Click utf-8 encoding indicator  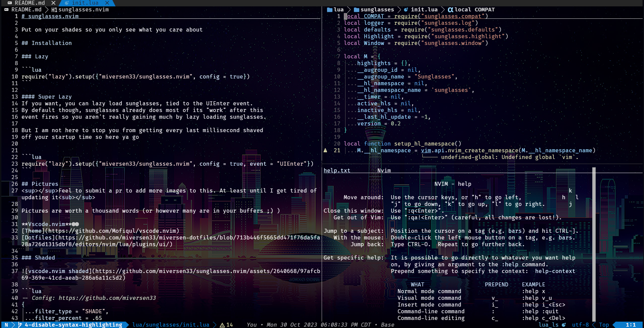tap(581, 325)
